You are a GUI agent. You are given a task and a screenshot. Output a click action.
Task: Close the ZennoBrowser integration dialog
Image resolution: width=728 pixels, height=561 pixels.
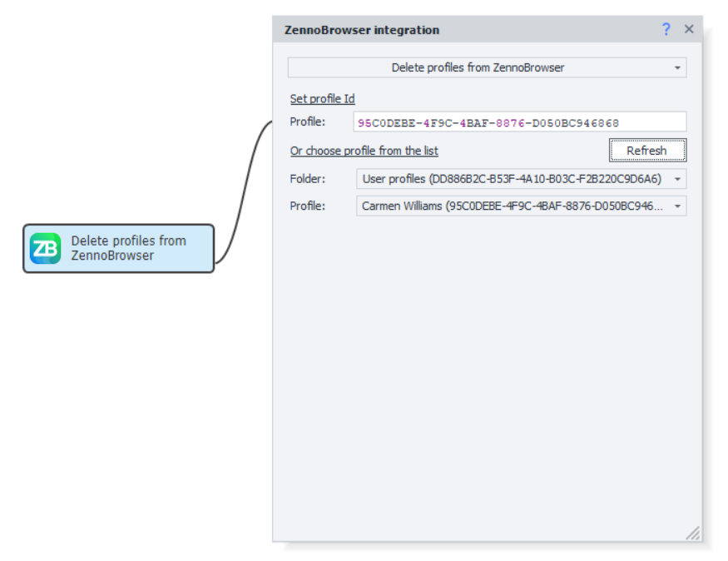[x=689, y=29]
